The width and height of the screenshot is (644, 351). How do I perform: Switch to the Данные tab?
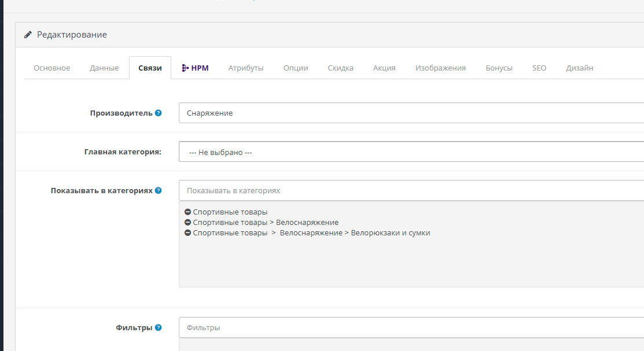click(x=104, y=68)
